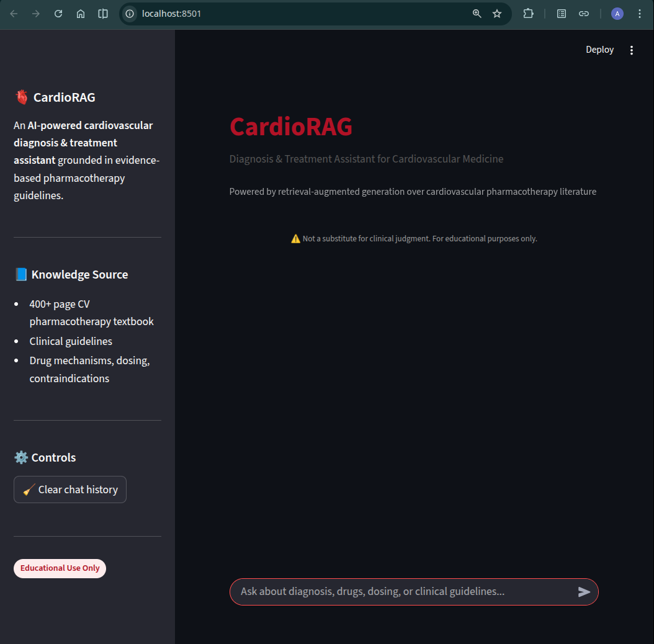Bookmark this page with star icon
This screenshot has width=654, height=644.
coord(497,14)
